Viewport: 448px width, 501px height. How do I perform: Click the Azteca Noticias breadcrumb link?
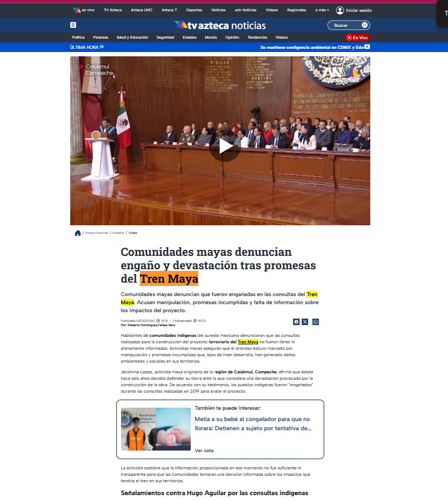pyautogui.click(x=96, y=233)
